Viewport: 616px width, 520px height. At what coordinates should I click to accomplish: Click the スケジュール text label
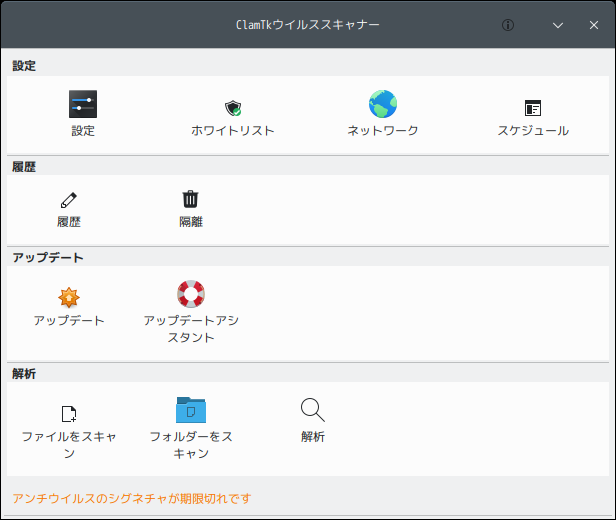(533, 131)
